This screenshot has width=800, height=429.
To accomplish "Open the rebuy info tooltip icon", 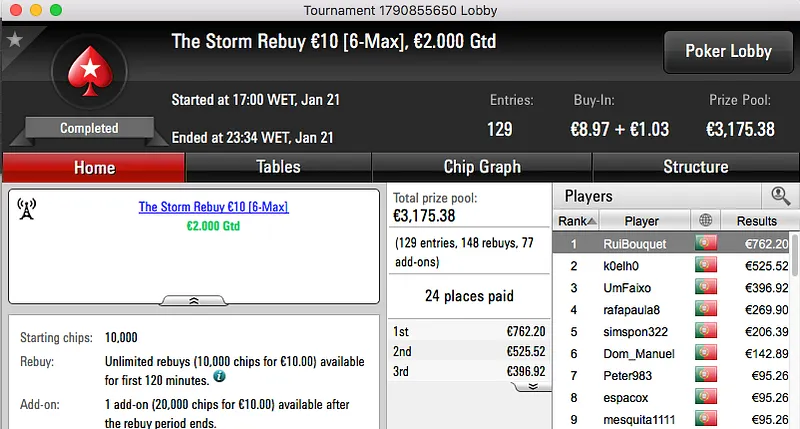I will pyautogui.click(x=219, y=377).
